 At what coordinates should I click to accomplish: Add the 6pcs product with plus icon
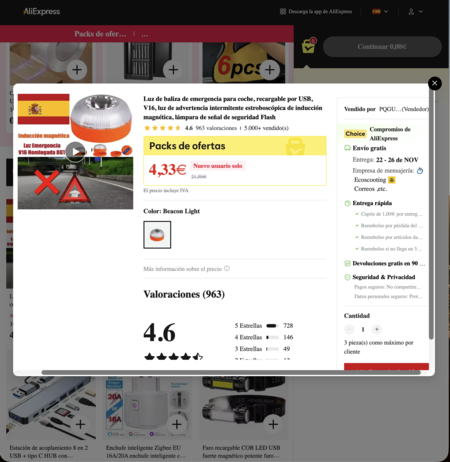269,70
